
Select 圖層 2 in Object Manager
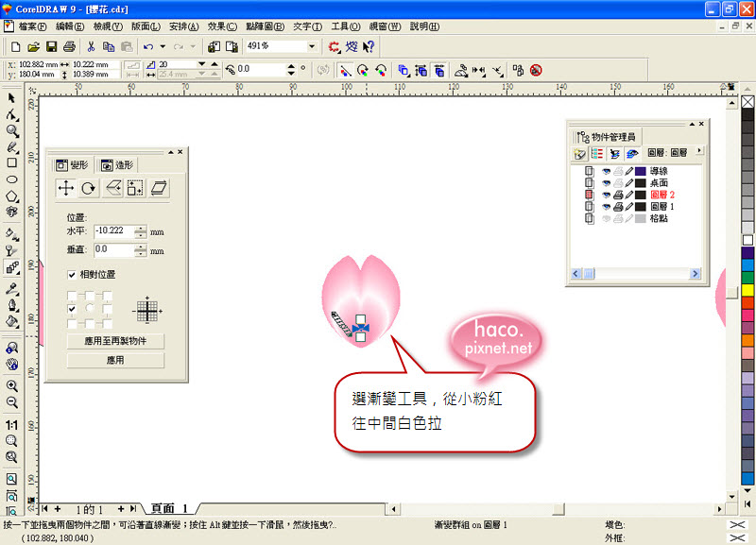pyautogui.click(x=662, y=195)
